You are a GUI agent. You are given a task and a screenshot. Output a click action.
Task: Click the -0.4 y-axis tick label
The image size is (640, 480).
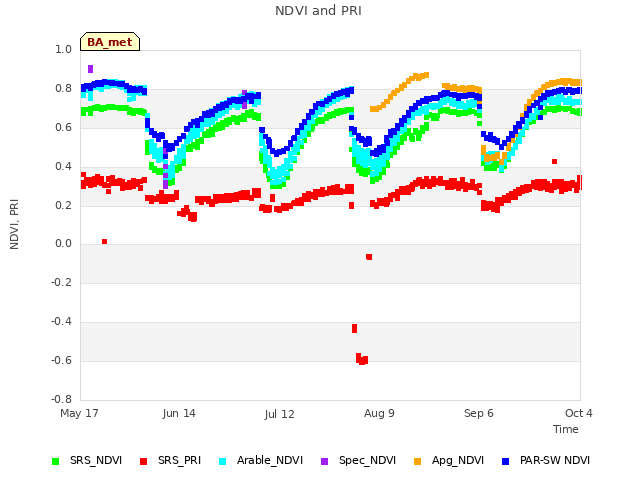click(x=61, y=322)
